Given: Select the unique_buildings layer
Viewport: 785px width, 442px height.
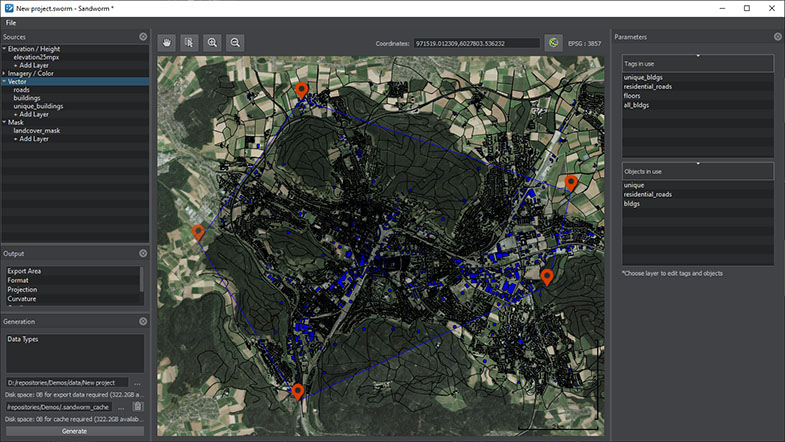Looking at the screenshot, I should 38,106.
